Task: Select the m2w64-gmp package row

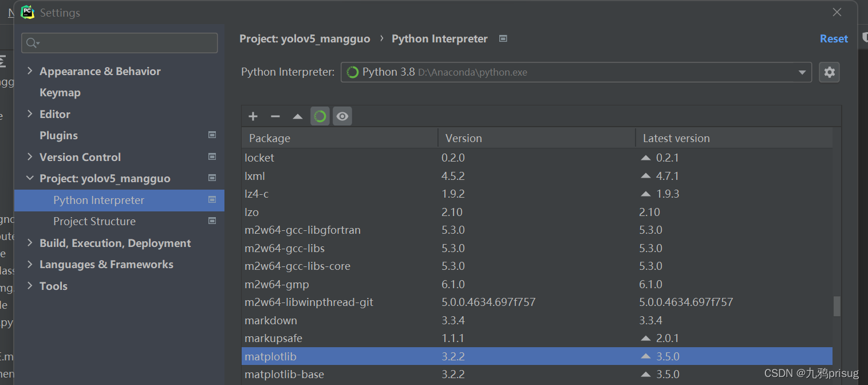Action: [537, 284]
